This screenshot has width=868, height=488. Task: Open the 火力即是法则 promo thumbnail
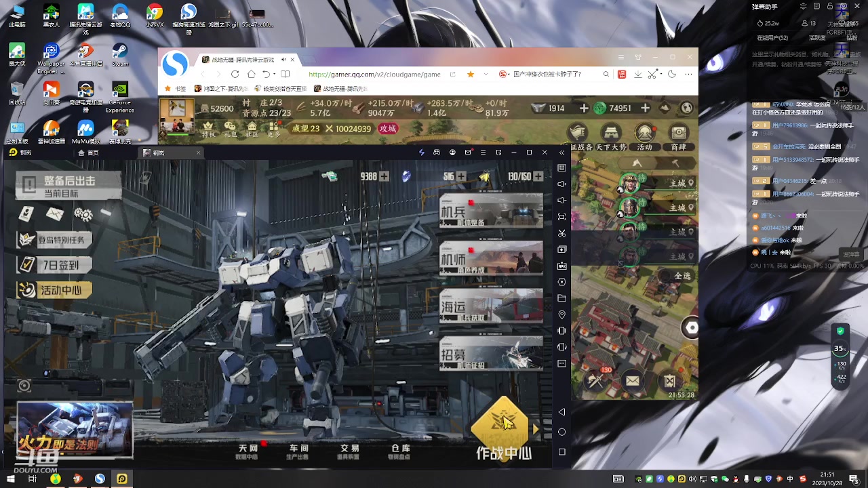tap(75, 430)
